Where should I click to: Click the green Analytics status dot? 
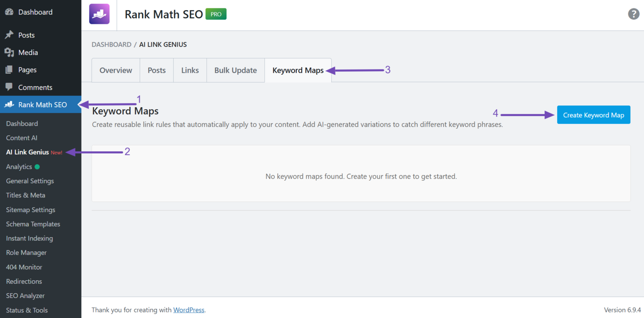point(37,167)
